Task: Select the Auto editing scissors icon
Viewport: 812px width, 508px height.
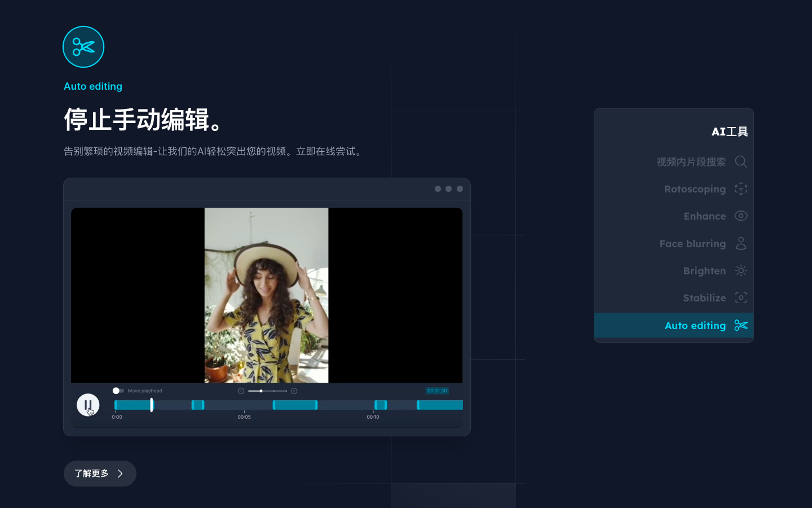Action: click(741, 325)
